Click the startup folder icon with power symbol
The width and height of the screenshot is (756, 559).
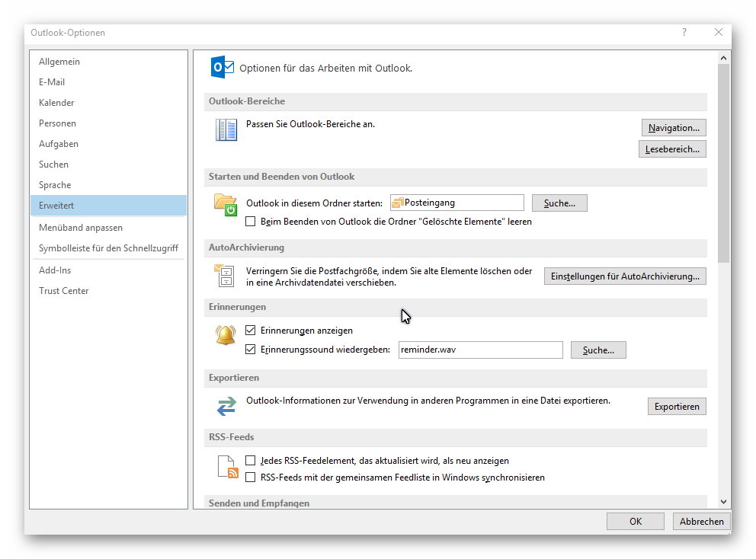226,204
